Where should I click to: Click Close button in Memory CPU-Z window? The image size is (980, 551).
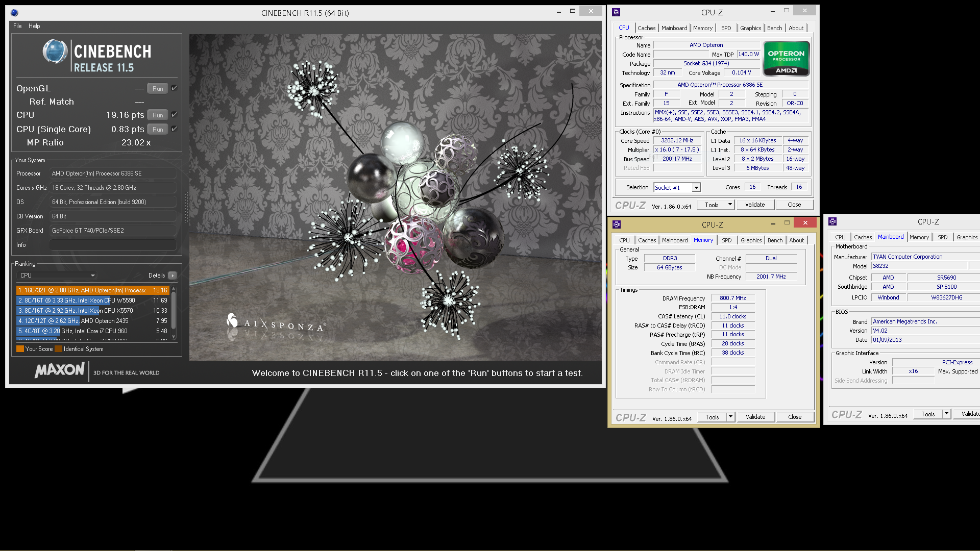795,417
